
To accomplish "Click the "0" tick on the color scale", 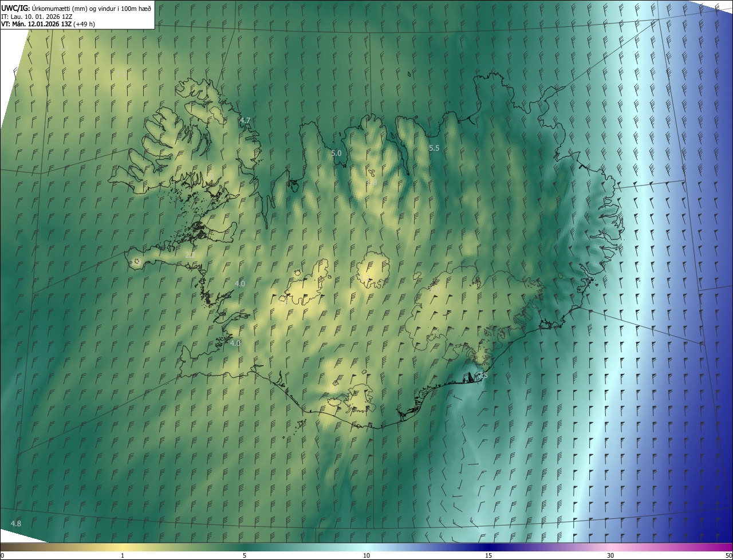I will (x=2, y=555).
